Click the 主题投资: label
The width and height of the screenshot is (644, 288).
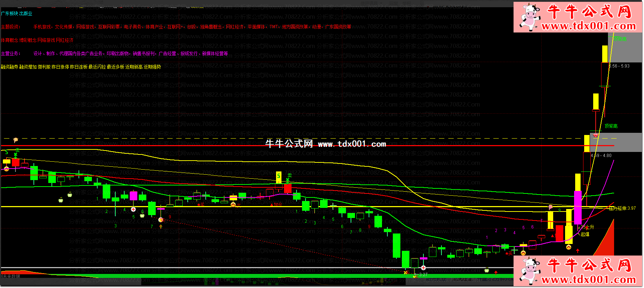(x=11, y=27)
